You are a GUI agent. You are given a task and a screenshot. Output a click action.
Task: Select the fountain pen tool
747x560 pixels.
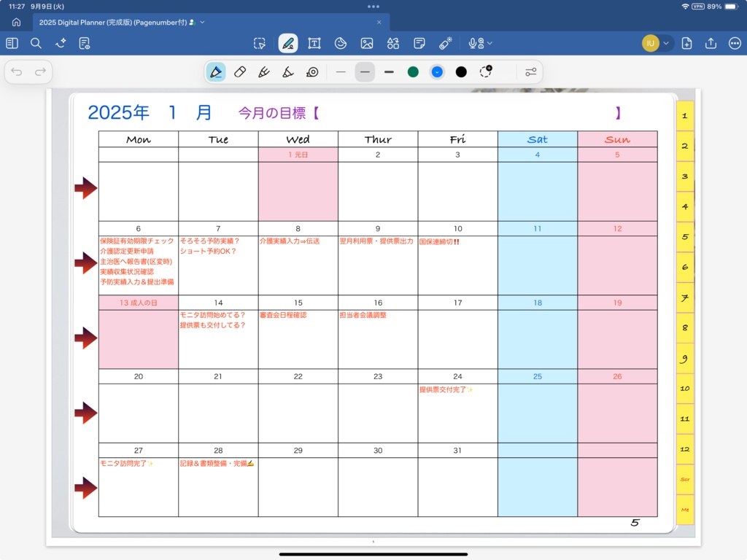[216, 72]
